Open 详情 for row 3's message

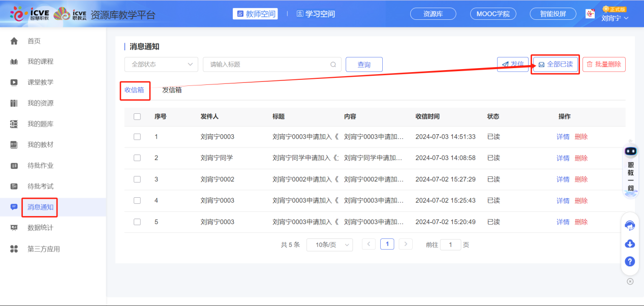(x=562, y=179)
